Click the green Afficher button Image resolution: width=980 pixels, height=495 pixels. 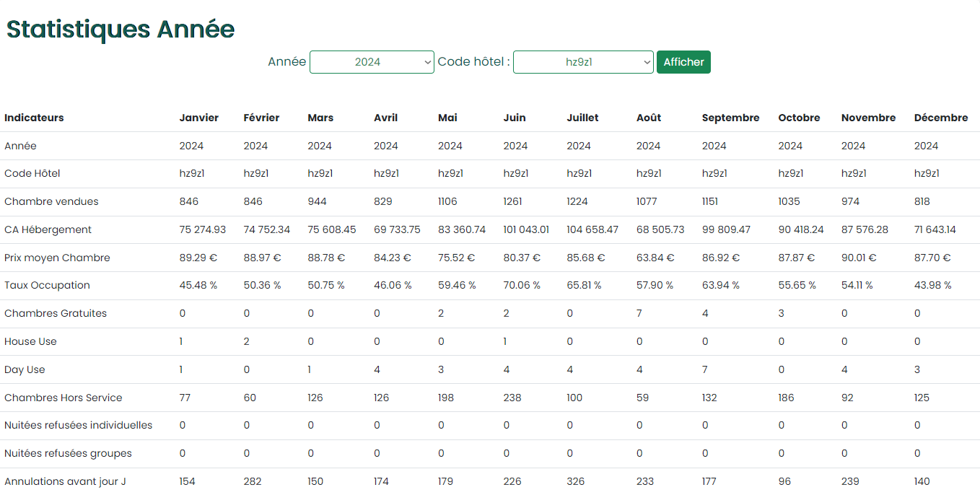(683, 62)
